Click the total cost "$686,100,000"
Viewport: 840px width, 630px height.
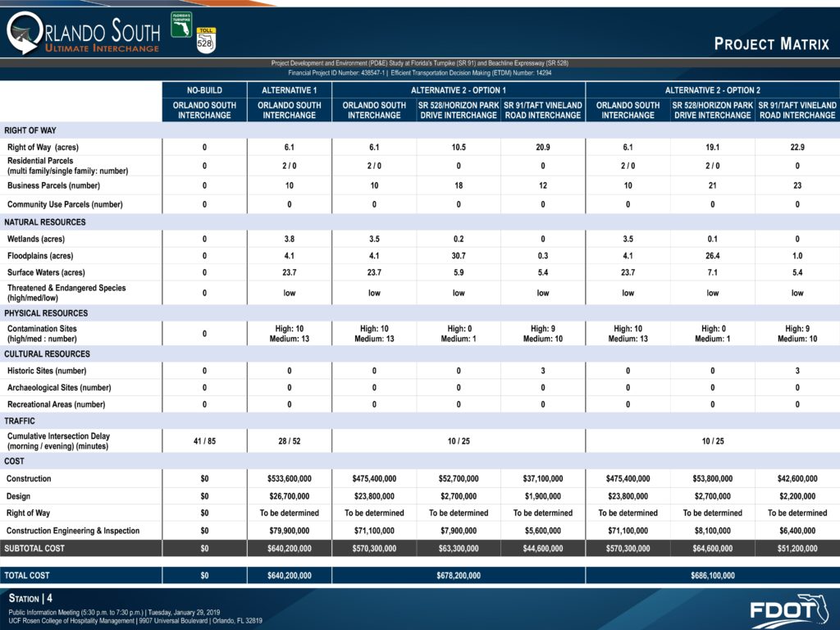point(713,575)
